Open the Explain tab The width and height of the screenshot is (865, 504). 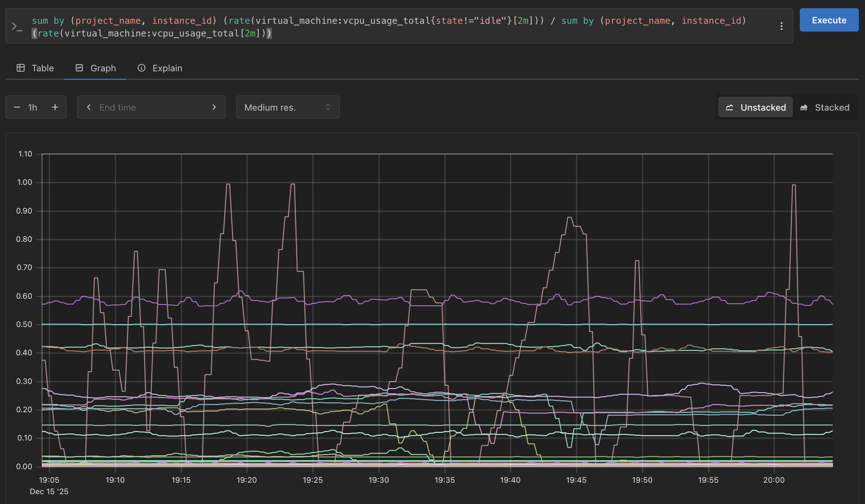point(167,68)
